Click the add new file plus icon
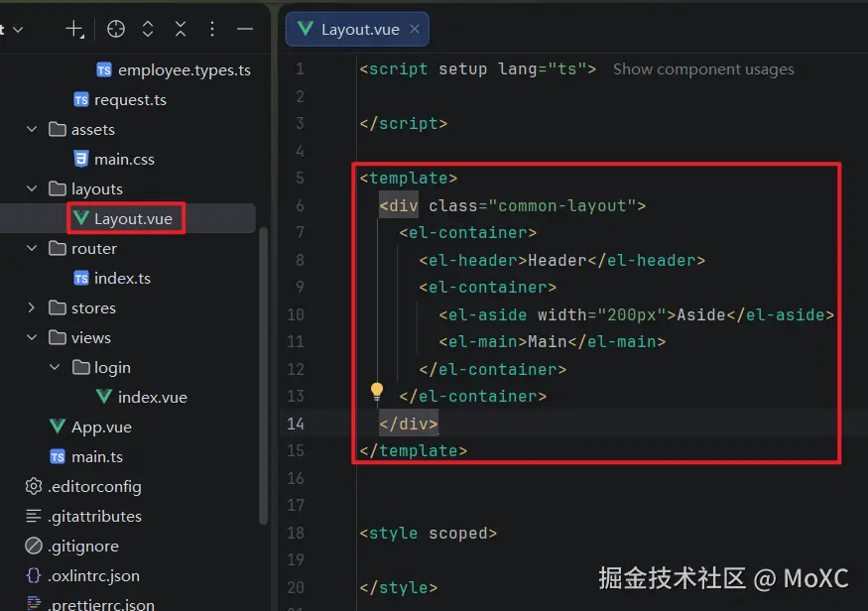 tap(74, 29)
